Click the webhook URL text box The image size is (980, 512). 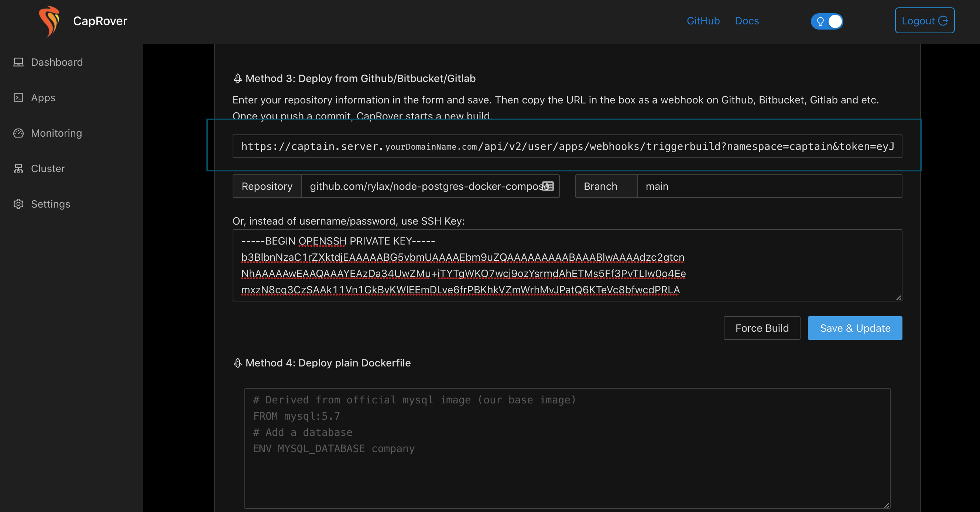(567, 147)
